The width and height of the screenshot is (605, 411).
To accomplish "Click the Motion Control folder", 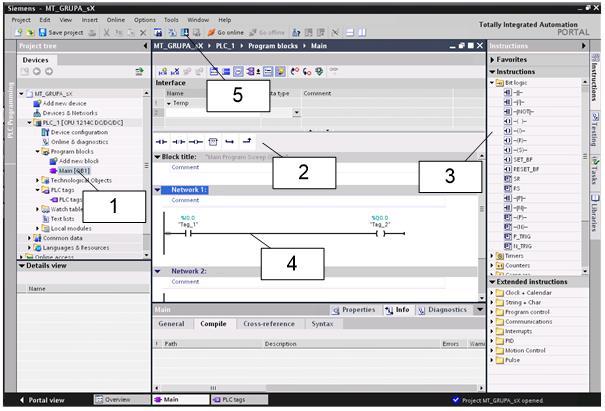I will [x=521, y=350].
